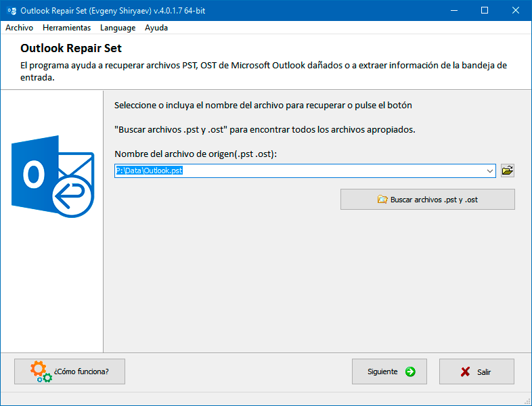Click the Buscar archivos .pst y .ost button
This screenshot has width=532, height=406.
[x=428, y=200]
